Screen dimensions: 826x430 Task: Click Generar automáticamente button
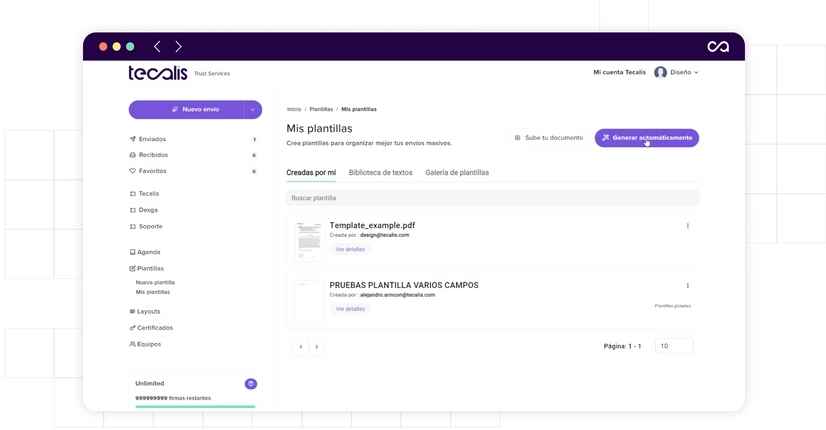(x=647, y=138)
